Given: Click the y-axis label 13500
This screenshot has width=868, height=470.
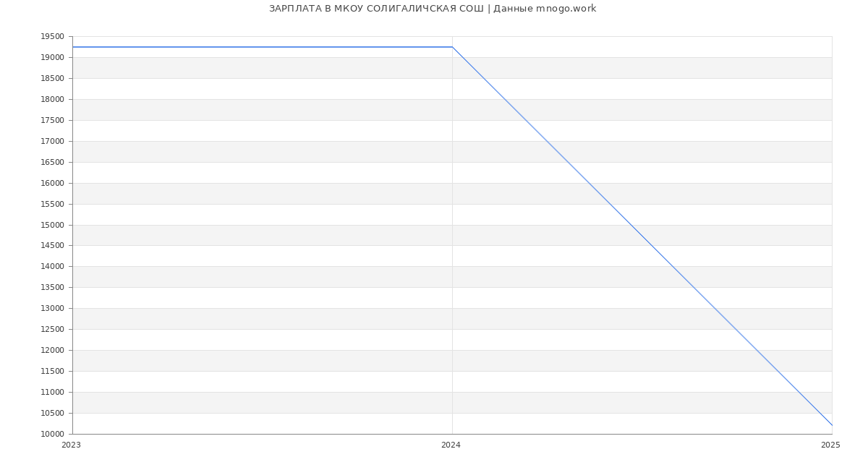Looking at the screenshot, I should point(53,288).
